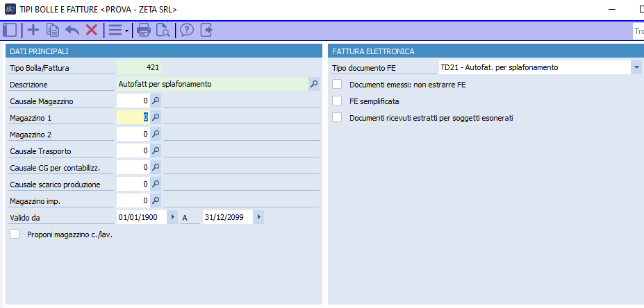Delete the record with the red X
The image size is (644, 308).
pos(91,30)
